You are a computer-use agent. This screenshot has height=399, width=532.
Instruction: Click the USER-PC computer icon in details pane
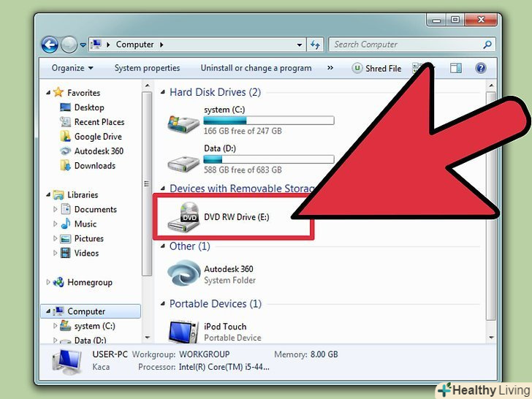click(67, 362)
